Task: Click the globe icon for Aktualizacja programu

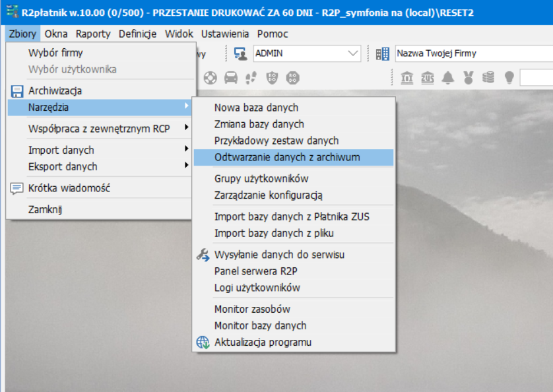Action: (203, 343)
